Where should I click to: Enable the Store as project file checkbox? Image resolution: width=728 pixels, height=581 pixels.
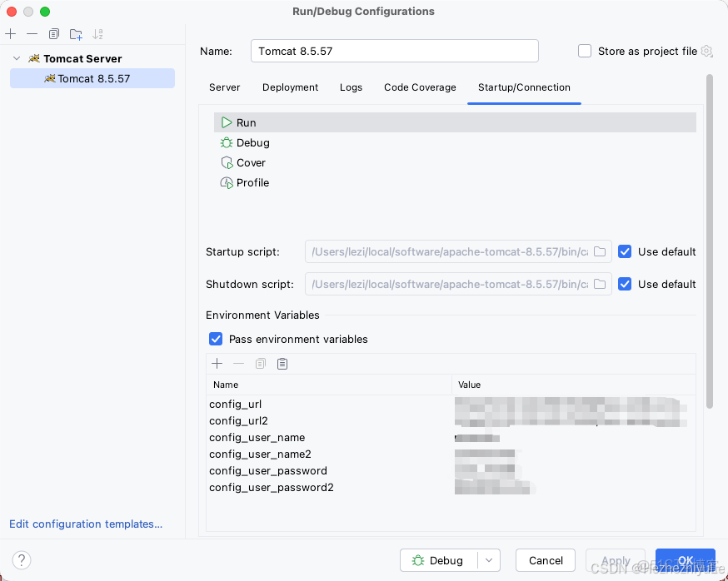pos(585,51)
